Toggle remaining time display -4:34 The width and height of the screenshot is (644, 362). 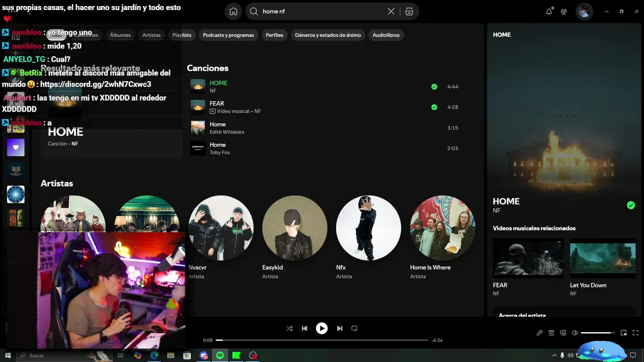437,340
